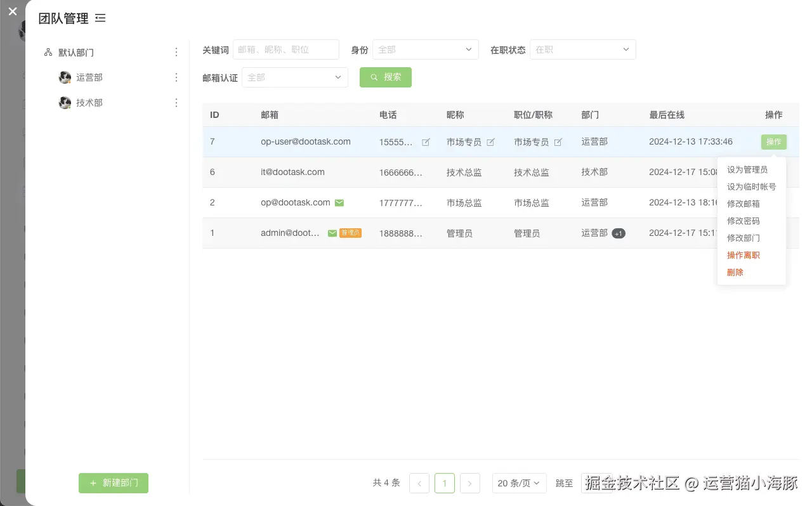812x506 pixels.
Task: Click the 技术部 department avatar
Action: (65, 103)
